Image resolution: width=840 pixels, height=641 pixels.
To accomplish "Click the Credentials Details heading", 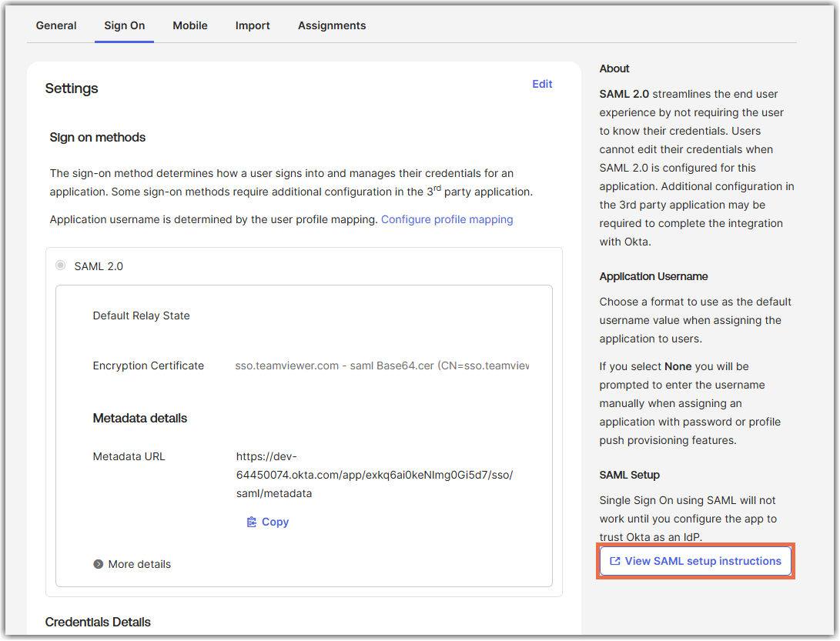I will pos(98,623).
